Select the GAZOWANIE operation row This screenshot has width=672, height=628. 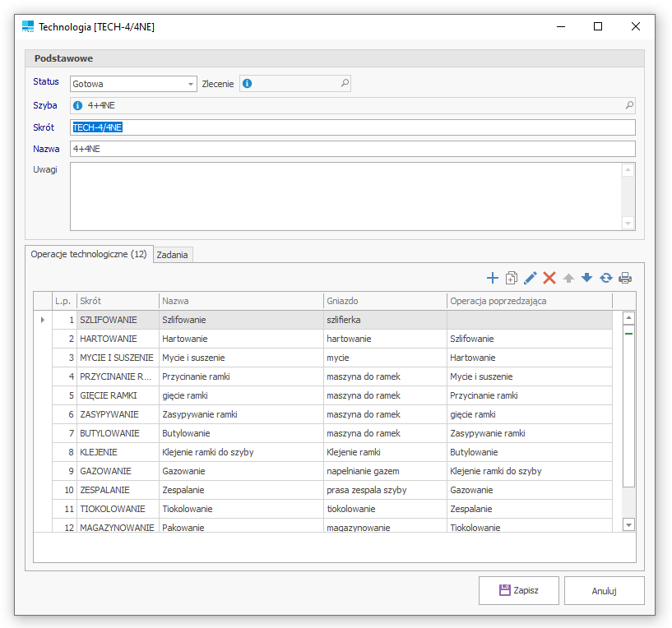[x=105, y=471]
